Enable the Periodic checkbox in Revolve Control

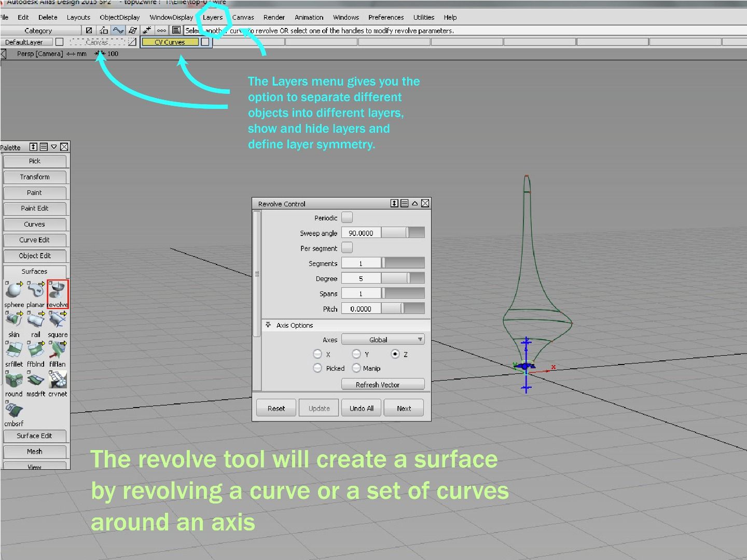click(347, 217)
